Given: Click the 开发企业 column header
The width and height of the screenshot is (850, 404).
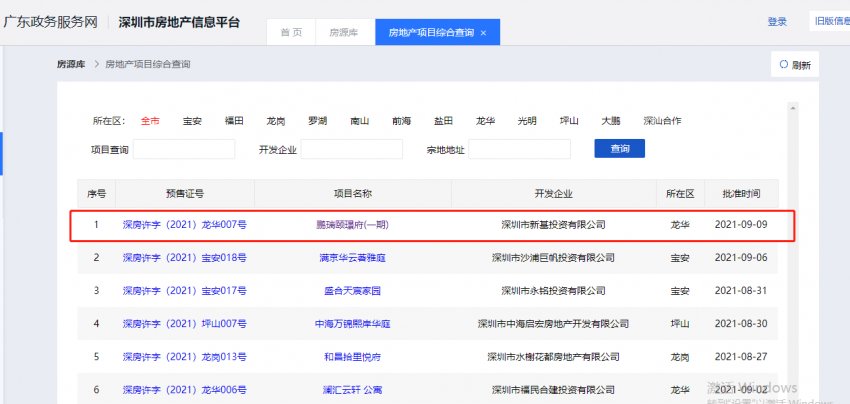Looking at the screenshot, I should [553, 194].
